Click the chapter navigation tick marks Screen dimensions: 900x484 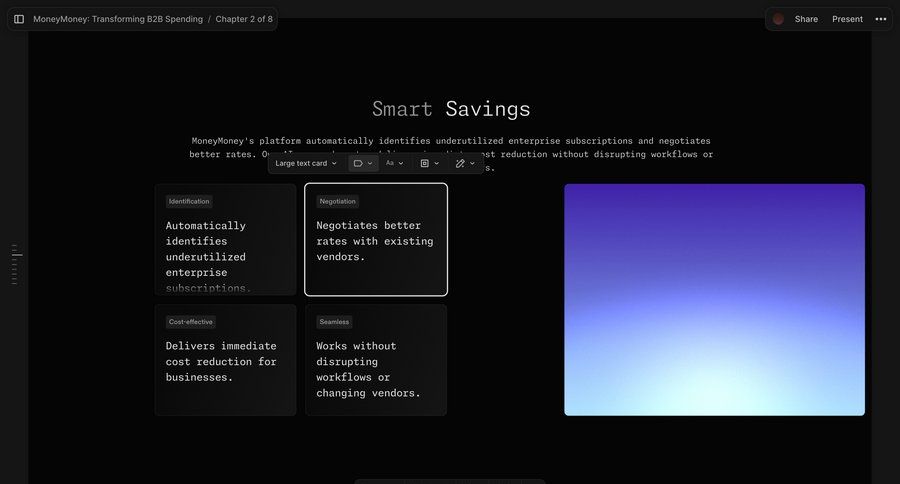(16, 264)
